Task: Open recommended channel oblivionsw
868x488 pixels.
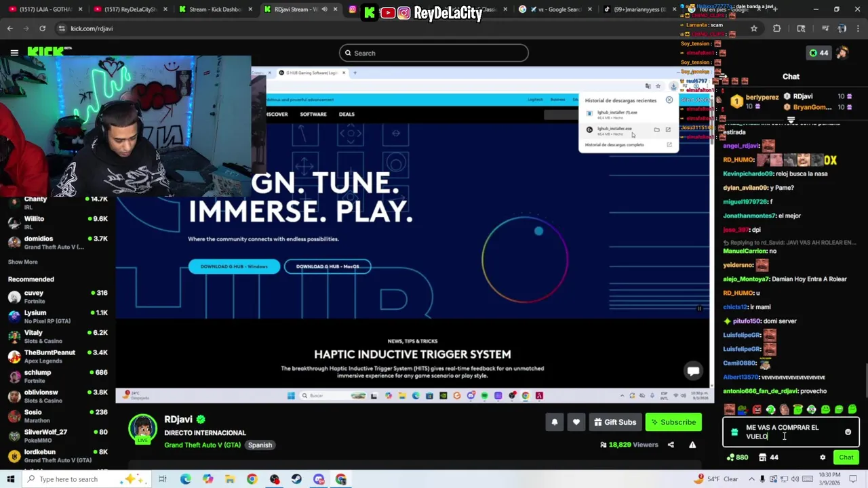Action: [x=58, y=395]
